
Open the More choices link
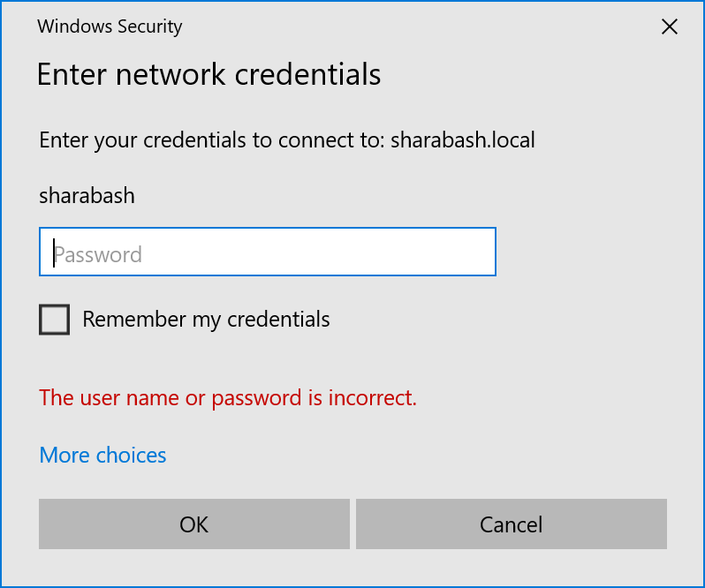tap(102, 455)
